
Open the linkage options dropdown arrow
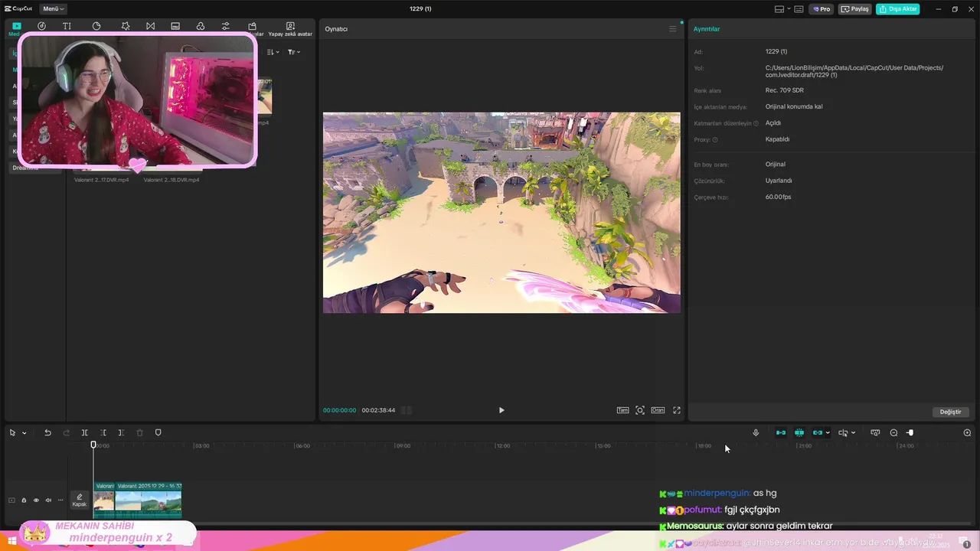[828, 433]
